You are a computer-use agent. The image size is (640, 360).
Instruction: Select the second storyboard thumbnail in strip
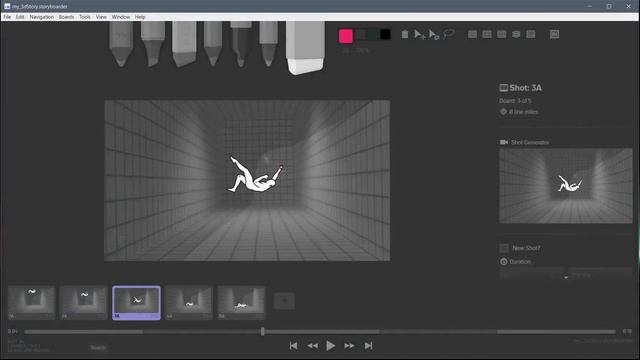[84, 302]
